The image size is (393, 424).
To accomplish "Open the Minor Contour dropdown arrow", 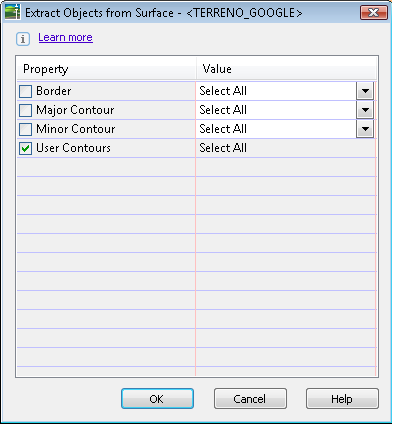I will tap(365, 129).
